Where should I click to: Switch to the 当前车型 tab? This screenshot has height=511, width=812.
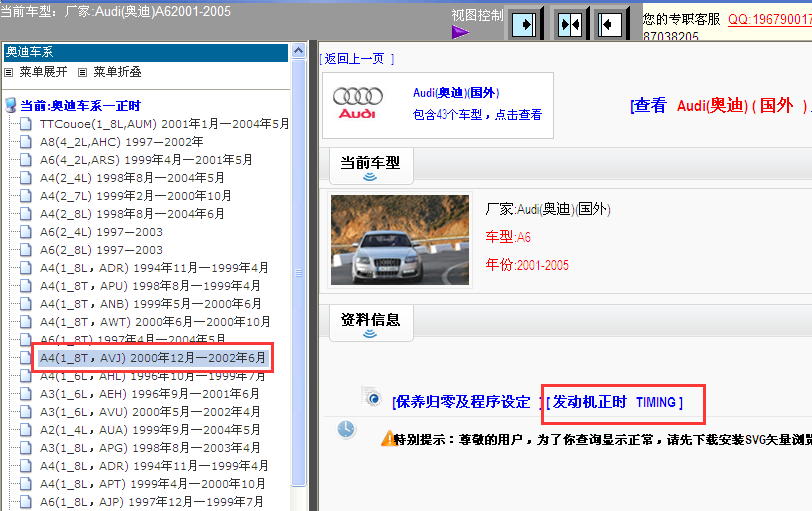coord(370,166)
